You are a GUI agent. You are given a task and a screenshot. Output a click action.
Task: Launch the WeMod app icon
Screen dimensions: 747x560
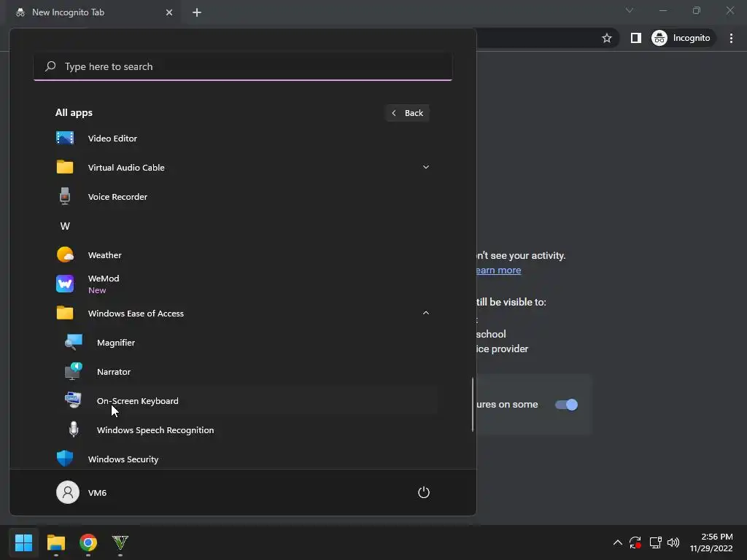[65, 284]
